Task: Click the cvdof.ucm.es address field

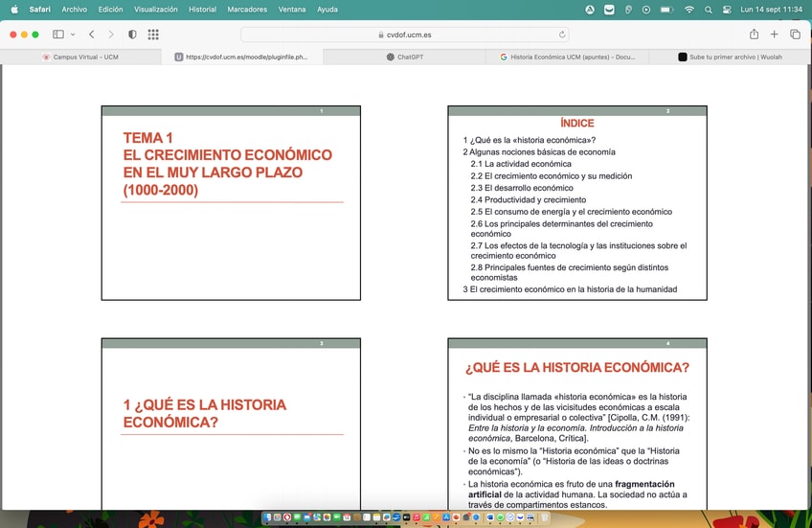Action: (x=405, y=34)
